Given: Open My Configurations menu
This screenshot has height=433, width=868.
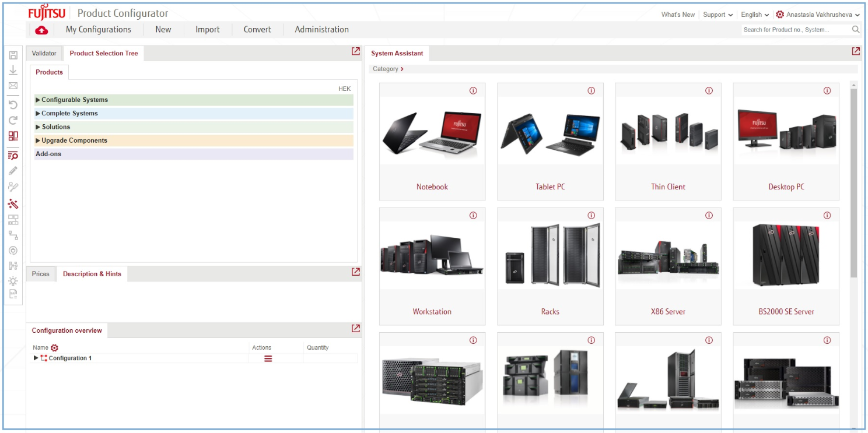Looking at the screenshot, I should (x=98, y=30).
